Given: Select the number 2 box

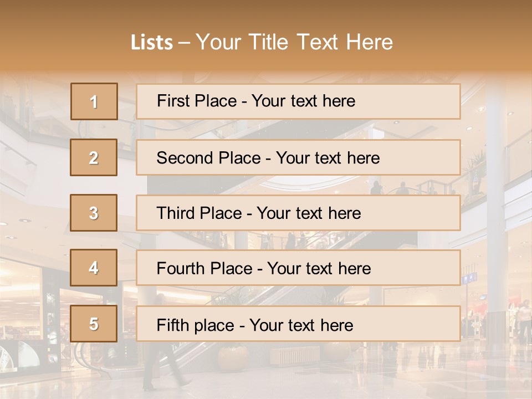Looking at the screenshot, I should (94, 157).
